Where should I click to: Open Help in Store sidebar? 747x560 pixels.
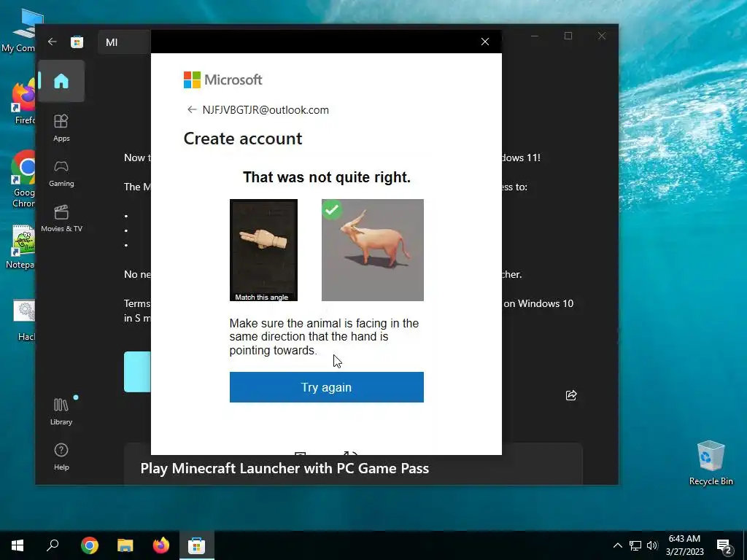[x=61, y=456]
